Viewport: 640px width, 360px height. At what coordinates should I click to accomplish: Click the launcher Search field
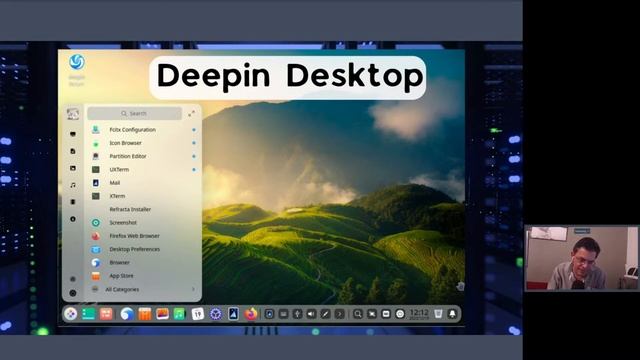(x=134, y=113)
